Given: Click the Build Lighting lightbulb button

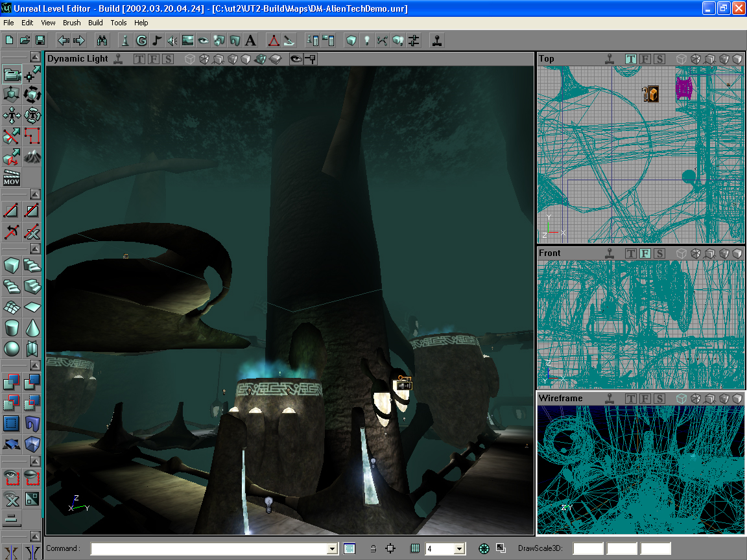Looking at the screenshot, I should pos(367,40).
